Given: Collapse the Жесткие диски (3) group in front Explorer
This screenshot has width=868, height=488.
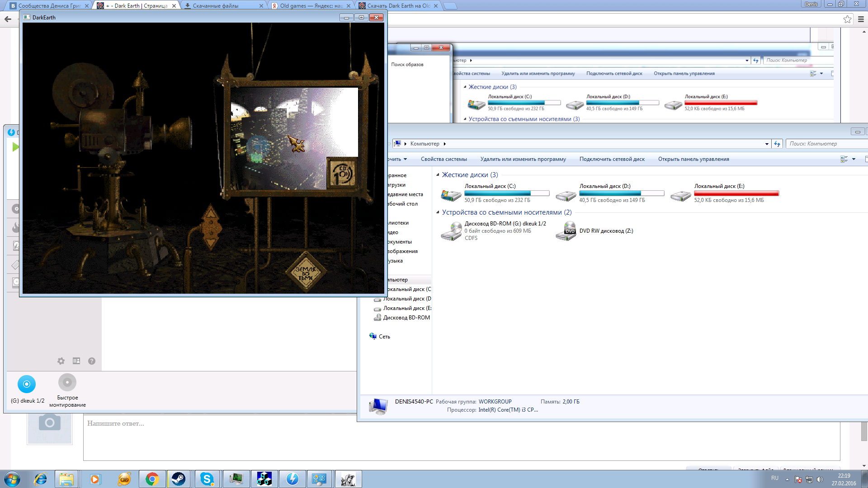Looking at the screenshot, I should click(438, 175).
